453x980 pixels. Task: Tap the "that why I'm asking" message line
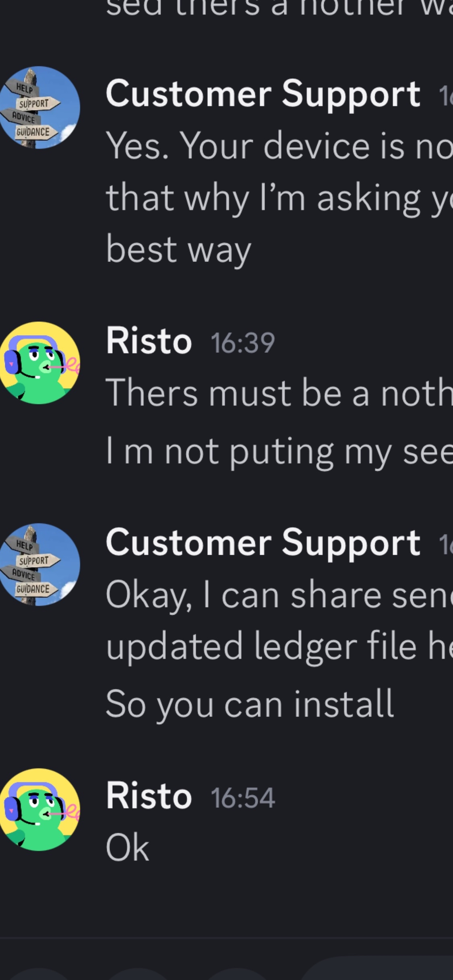[279, 198]
